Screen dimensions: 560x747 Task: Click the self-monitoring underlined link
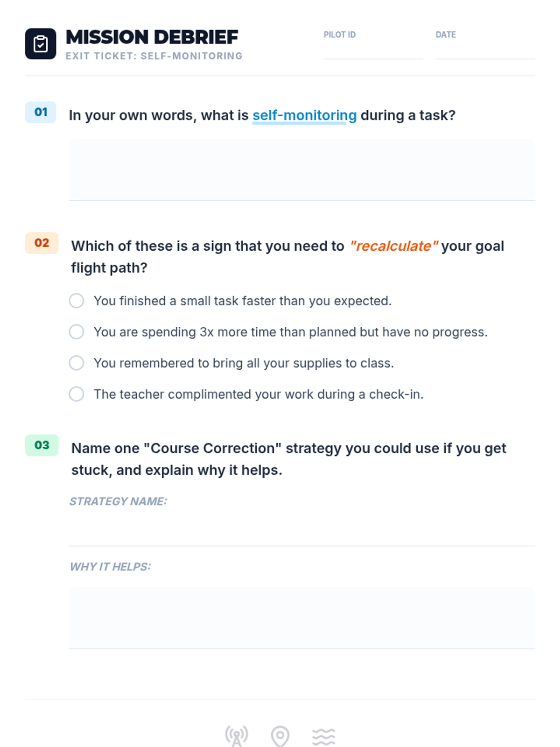304,115
